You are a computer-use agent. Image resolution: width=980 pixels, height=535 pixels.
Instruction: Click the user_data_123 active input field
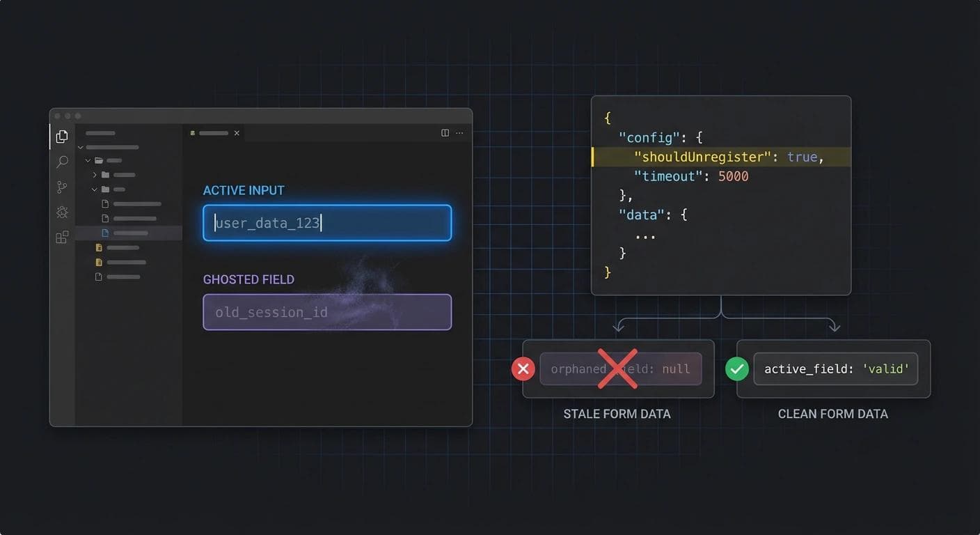tap(327, 223)
